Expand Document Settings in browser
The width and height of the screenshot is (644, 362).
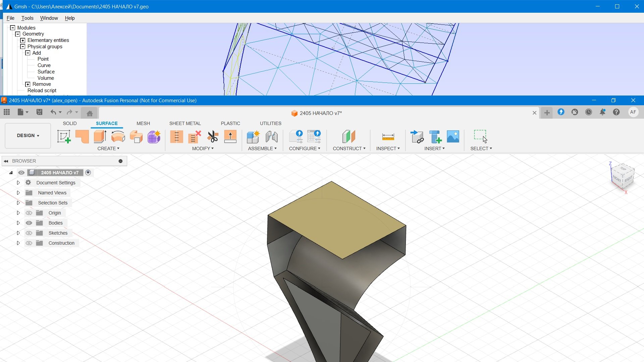tap(18, 183)
